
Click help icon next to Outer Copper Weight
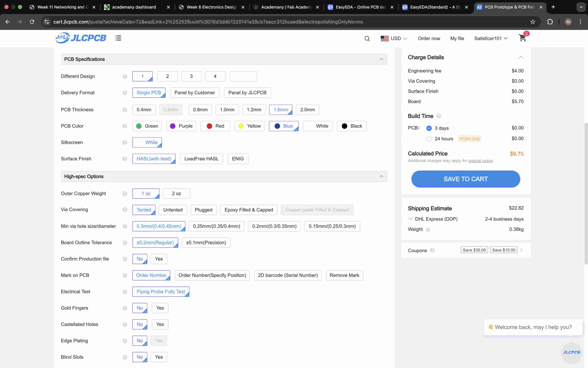click(x=125, y=194)
